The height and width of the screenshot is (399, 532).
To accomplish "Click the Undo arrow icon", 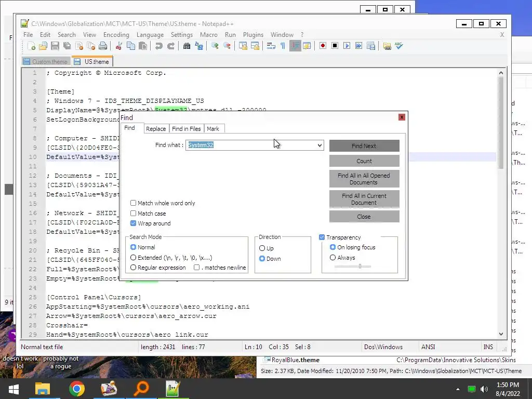I will tap(158, 46).
